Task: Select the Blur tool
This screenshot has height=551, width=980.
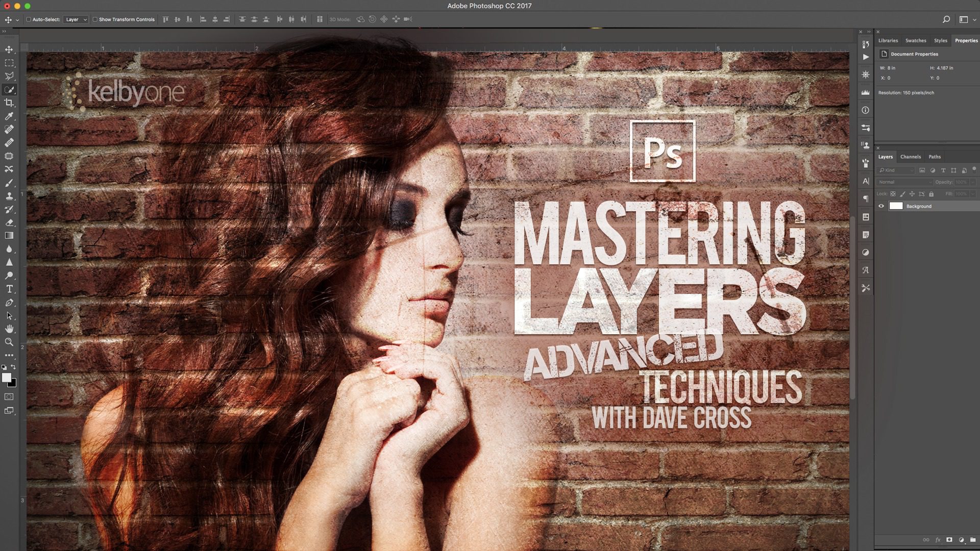Action: [9, 249]
